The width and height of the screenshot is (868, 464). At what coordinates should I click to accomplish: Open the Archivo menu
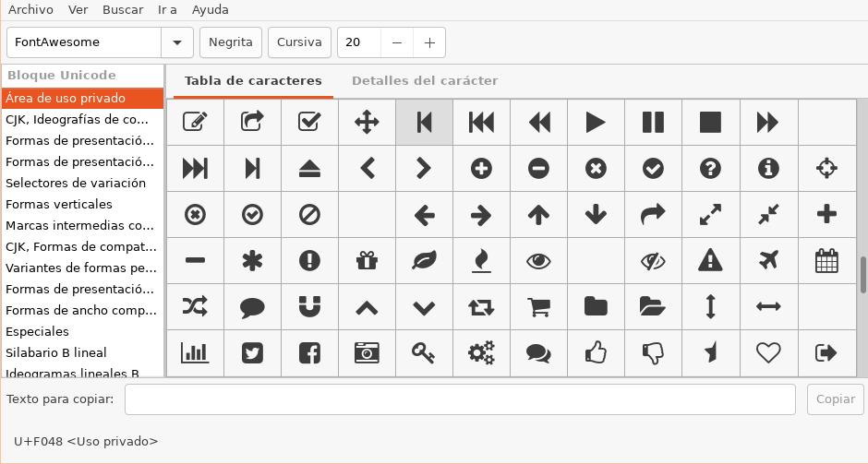pos(30,10)
